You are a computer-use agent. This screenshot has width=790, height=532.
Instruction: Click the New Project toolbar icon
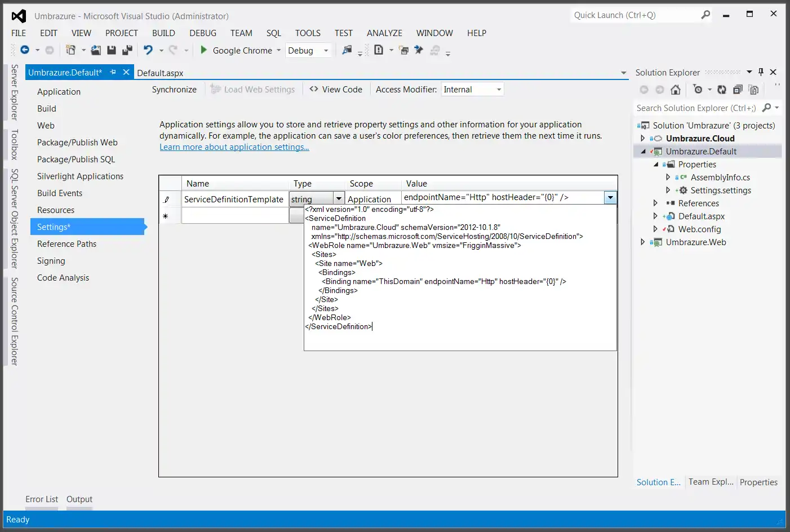tap(70, 50)
